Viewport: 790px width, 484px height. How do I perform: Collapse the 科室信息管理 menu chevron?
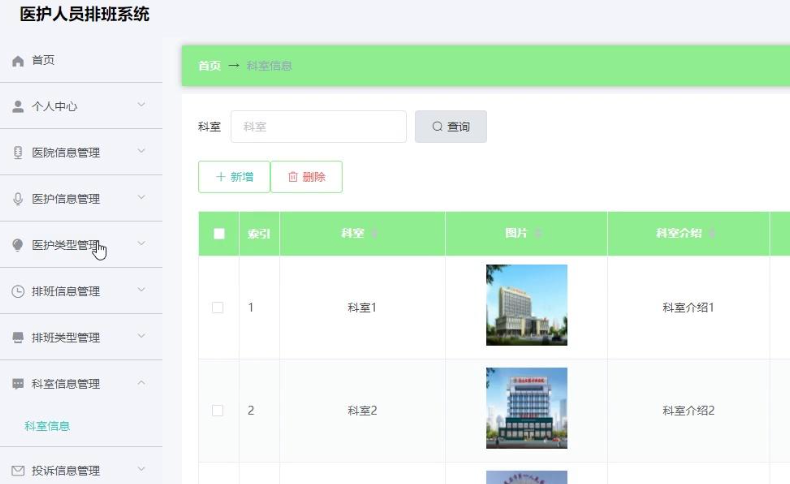click(x=141, y=383)
